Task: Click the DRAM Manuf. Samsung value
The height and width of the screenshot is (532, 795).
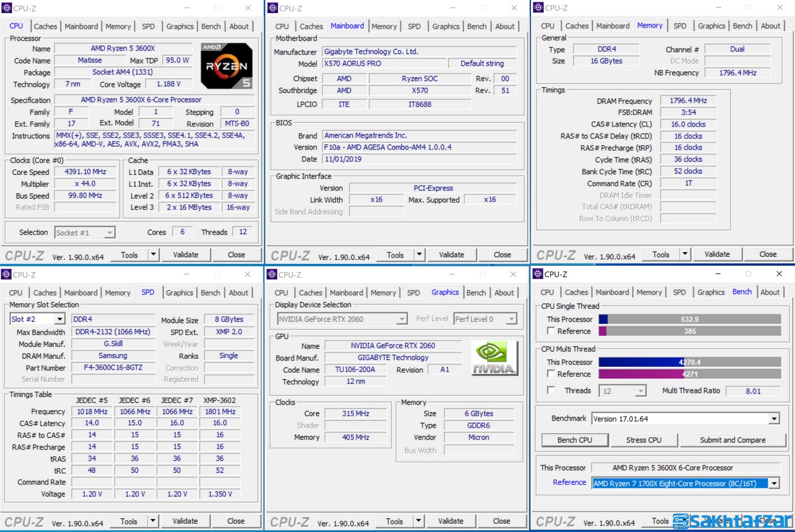Action: click(113, 356)
